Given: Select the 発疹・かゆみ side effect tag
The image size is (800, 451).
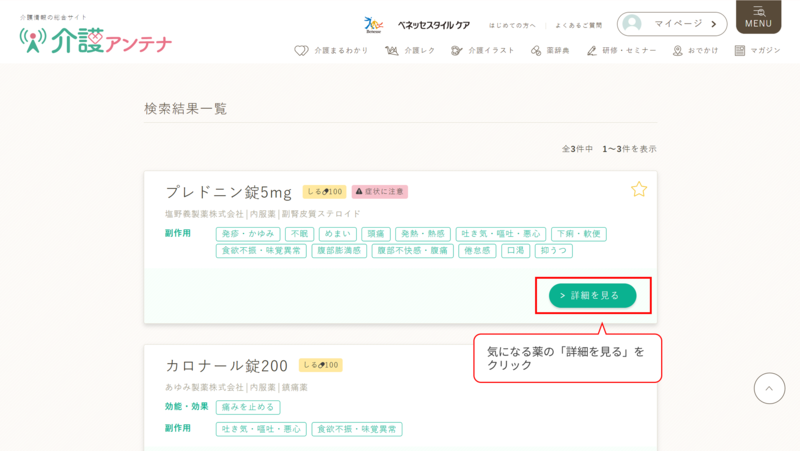Looking at the screenshot, I should 248,234.
